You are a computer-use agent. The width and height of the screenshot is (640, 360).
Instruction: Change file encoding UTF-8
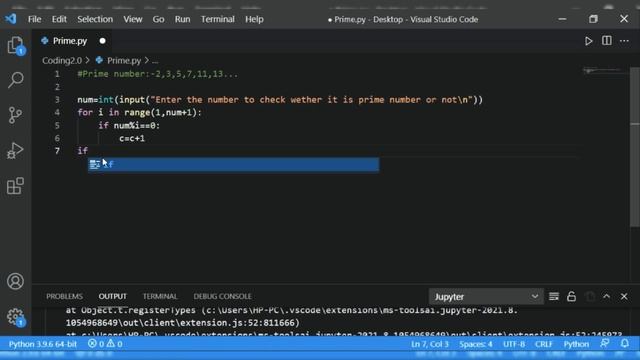pos(514,344)
